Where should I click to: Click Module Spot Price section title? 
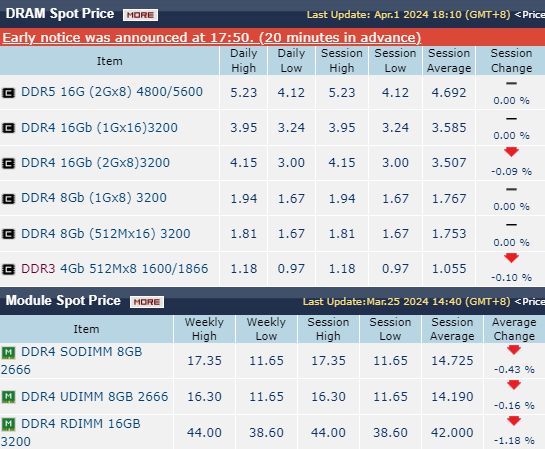tap(63, 301)
